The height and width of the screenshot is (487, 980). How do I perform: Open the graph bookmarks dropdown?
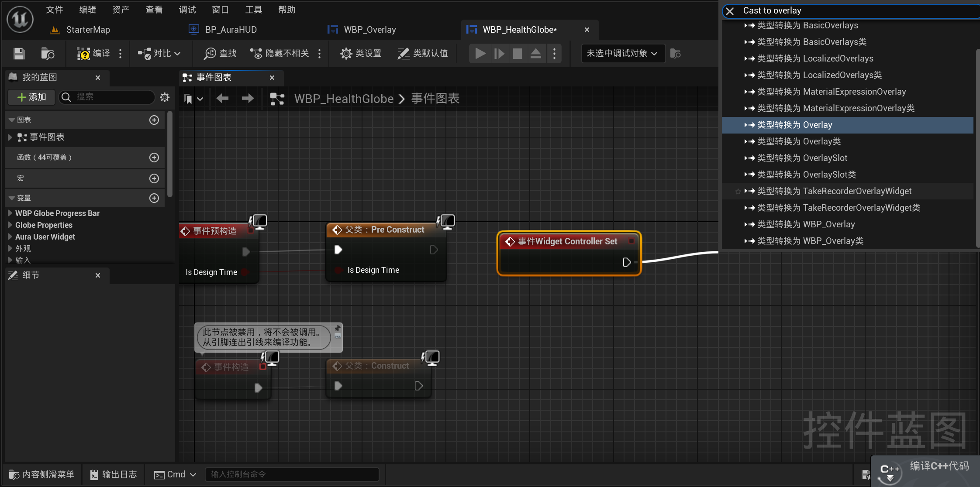[x=193, y=99]
